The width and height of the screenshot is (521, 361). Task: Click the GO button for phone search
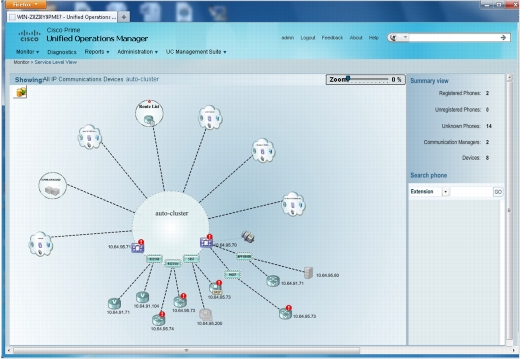tap(498, 192)
